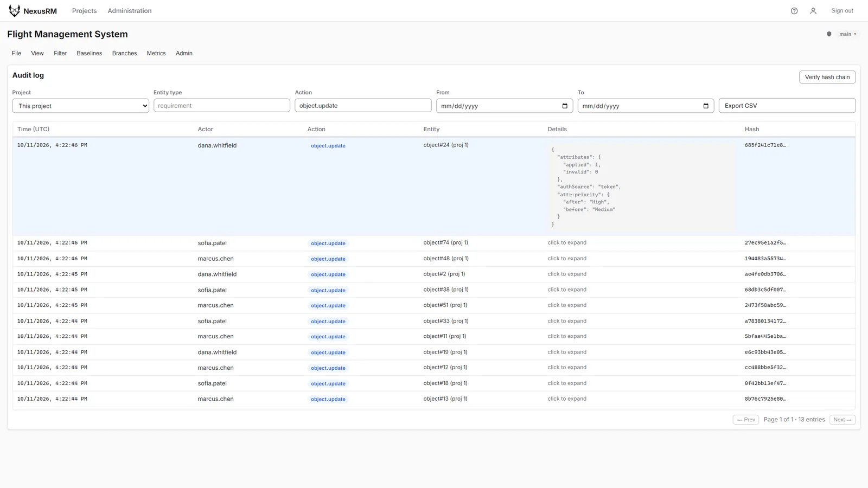Expand details for object#18 row
This screenshot has width=868, height=488.
(567, 383)
